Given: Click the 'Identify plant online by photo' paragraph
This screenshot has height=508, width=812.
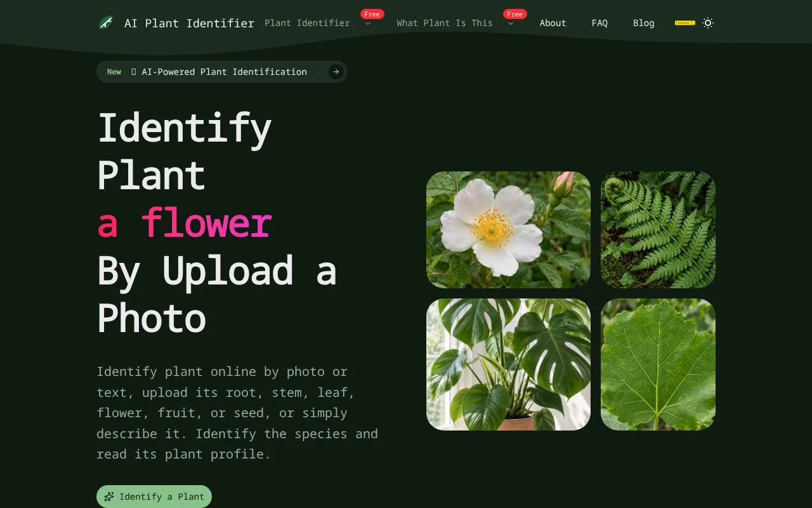Looking at the screenshot, I should click(237, 413).
